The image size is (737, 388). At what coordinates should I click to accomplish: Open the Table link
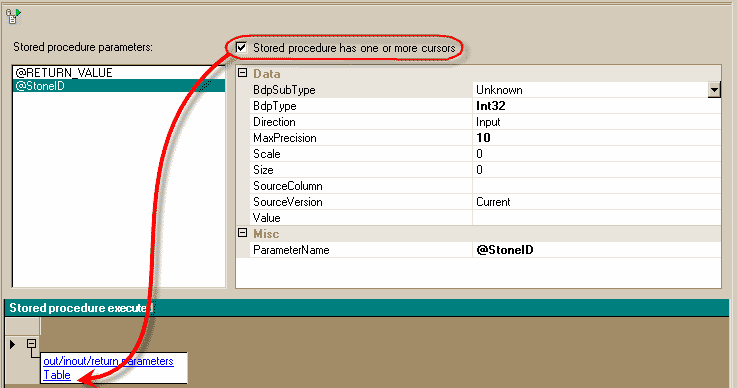click(57, 375)
